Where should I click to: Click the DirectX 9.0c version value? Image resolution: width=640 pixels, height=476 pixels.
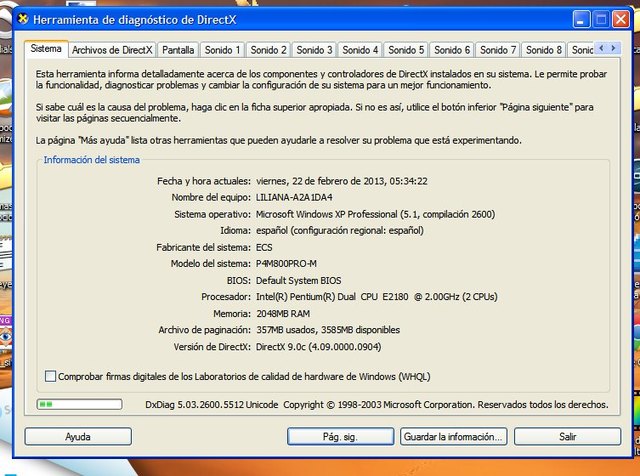pyautogui.click(x=318, y=347)
